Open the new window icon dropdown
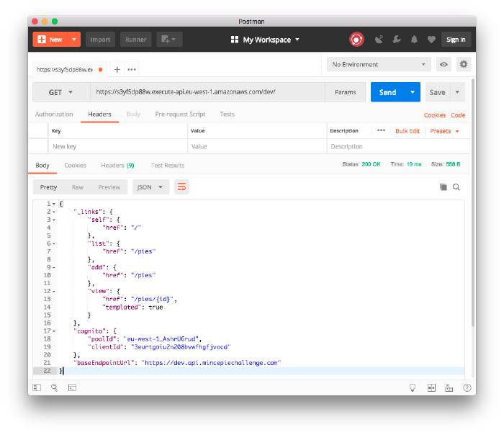504x435 pixels. [169, 39]
